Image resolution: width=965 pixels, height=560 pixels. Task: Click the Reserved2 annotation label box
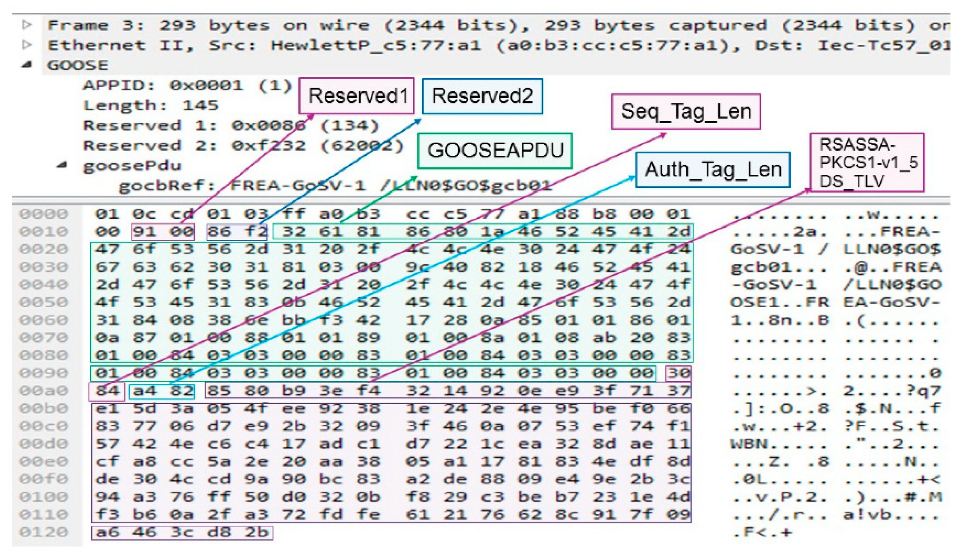(x=482, y=96)
